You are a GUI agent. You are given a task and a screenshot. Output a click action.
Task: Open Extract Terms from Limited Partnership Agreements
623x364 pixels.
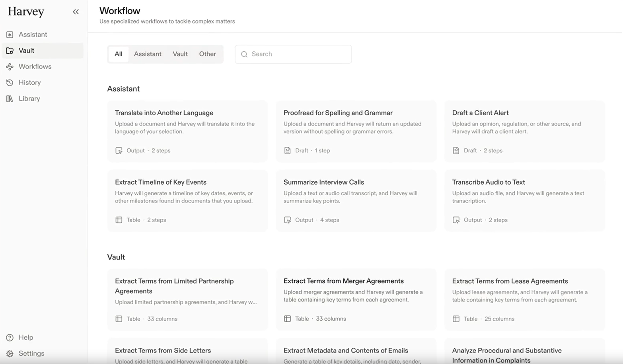click(187, 300)
